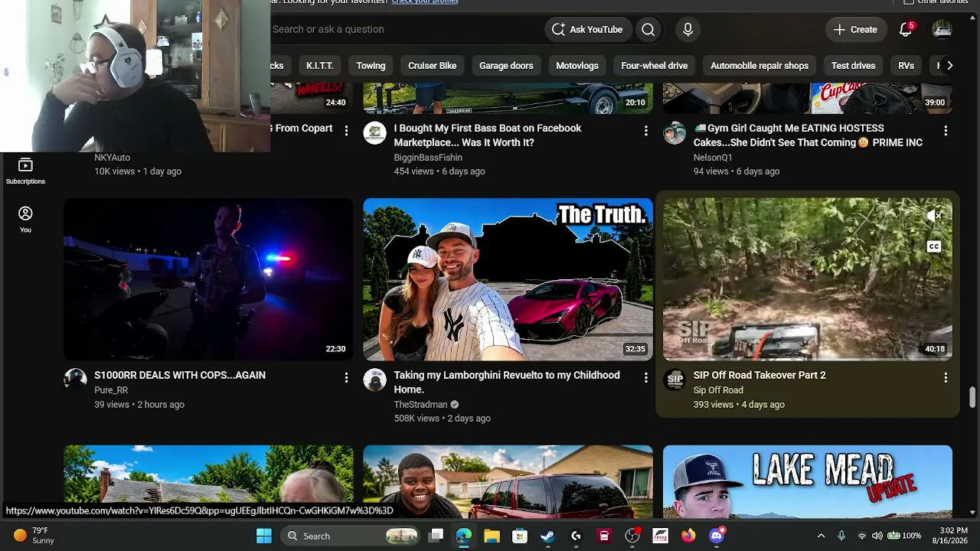Open TheStradman channel avatar

(x=374, y=380)
